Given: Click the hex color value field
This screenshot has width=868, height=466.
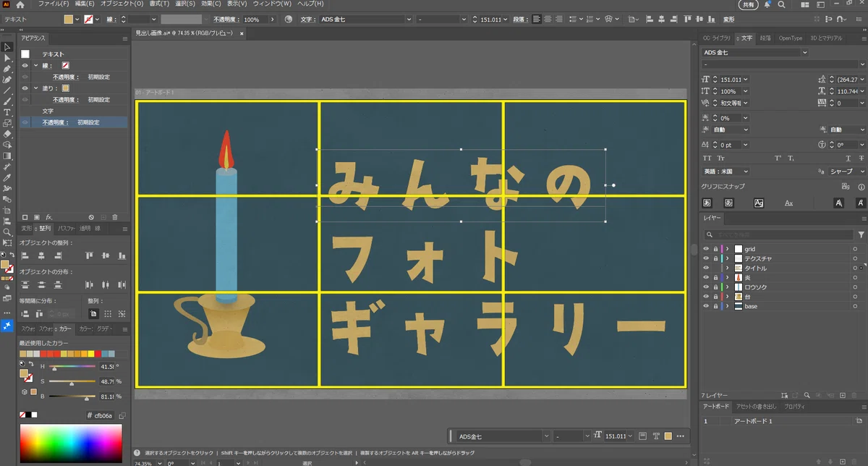Looking at the screenshot, I should point(103,415).
